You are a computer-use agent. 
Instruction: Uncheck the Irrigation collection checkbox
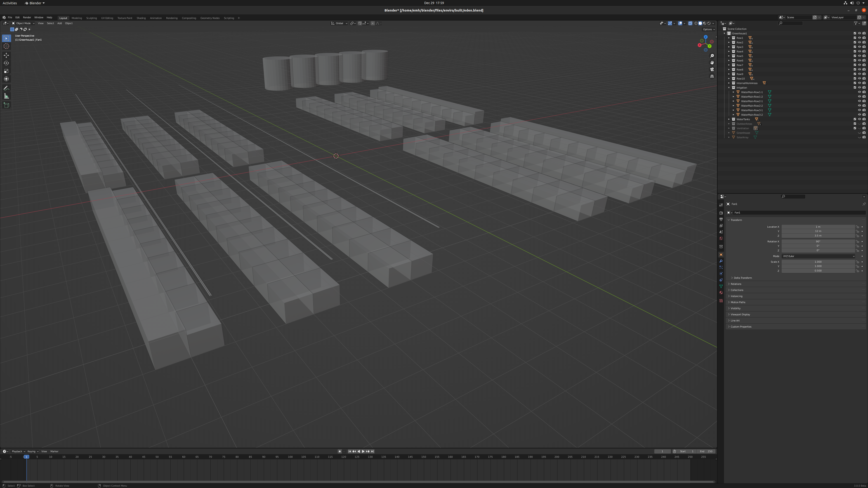tap(854, 88)
